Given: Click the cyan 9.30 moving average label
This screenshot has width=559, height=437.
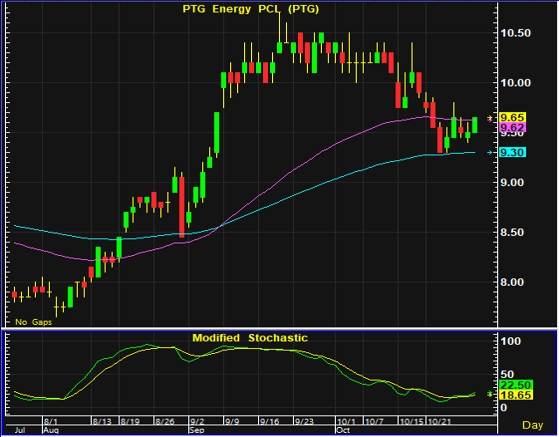Looking at the screenshot, I should [512, 153].
